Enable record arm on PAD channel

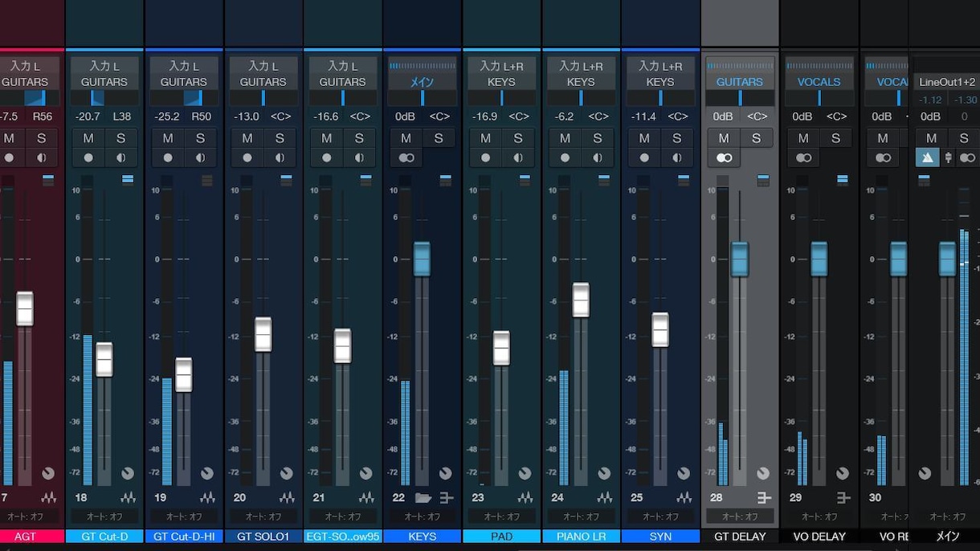[486, 157]
